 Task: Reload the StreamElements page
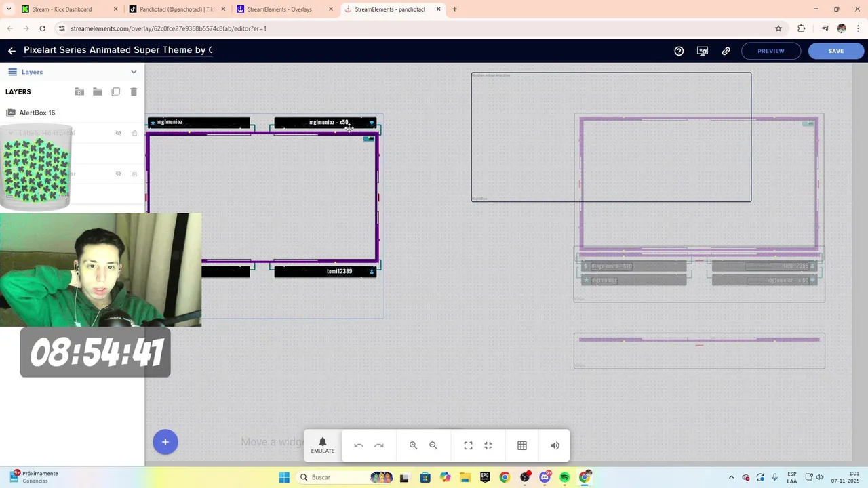tap(43, 28)
